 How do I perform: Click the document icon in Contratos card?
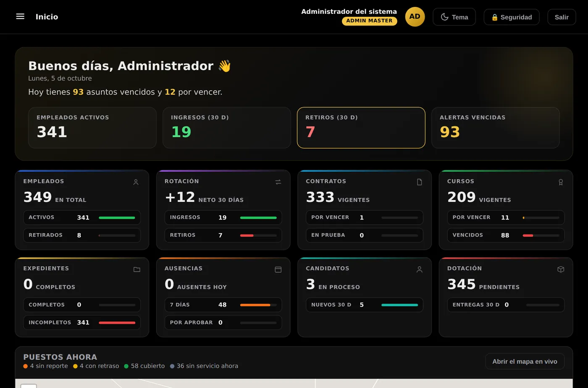(x=419, y=182)
